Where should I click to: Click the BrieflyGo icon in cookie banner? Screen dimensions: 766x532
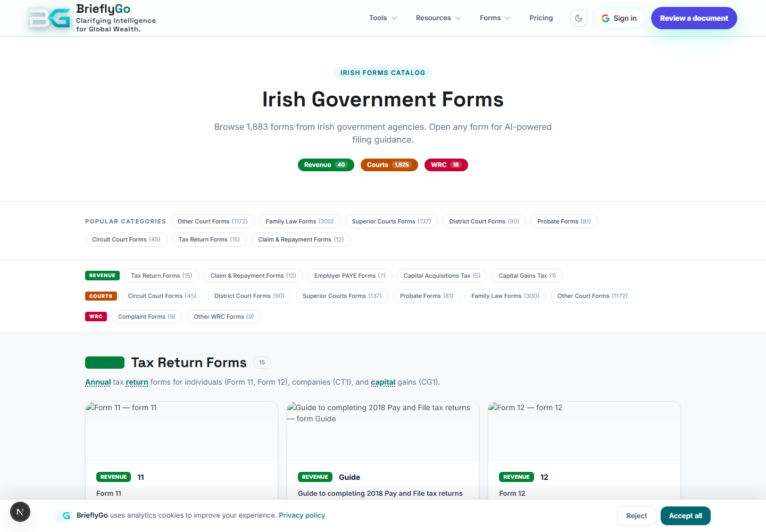tap(63, 516)
